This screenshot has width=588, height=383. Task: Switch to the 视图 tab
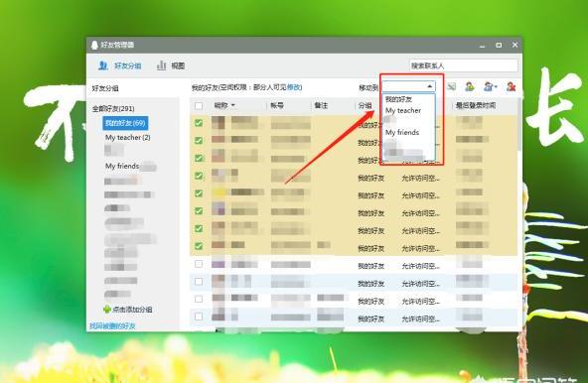[x=178, y=65]
